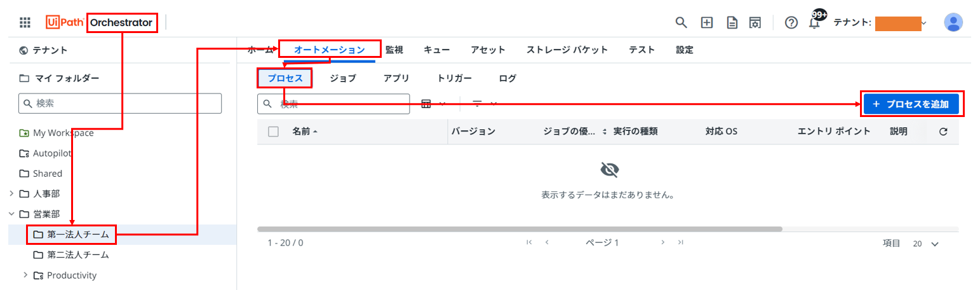Click the プロセスを追加 button
Viewport: 980px width, 290px height.
pos(910,104)
